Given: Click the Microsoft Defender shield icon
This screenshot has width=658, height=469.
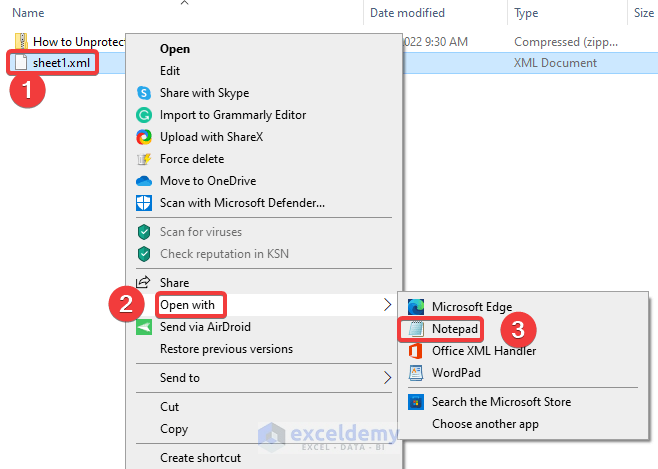Looking at the screenshot, I should pos(142,203).
